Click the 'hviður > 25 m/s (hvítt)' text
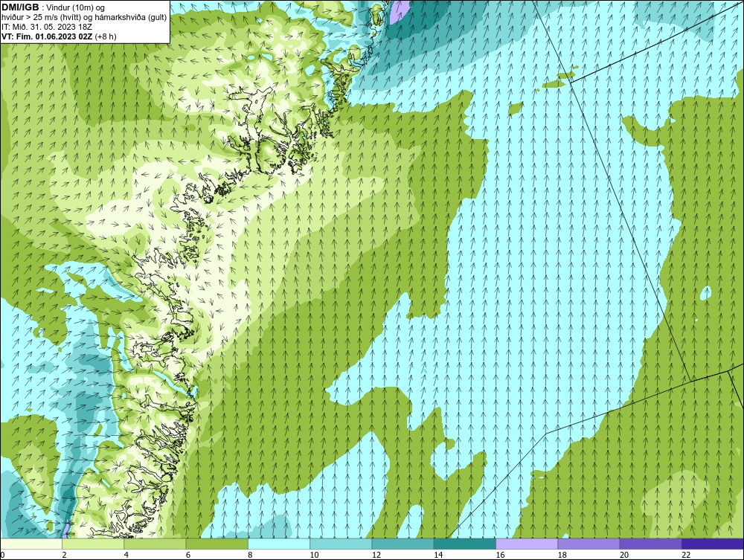Viewport: 744px width, 560px height. tap(38, 17)
